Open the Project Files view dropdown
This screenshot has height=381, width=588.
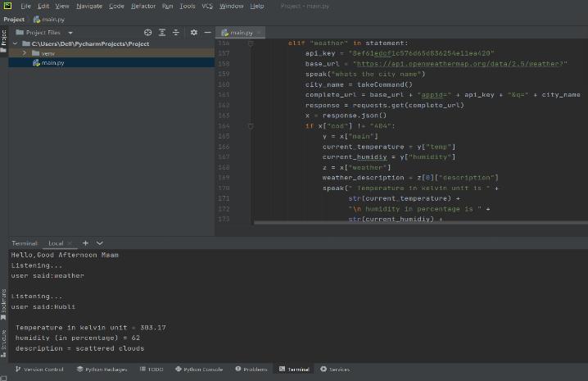[70, 33]
